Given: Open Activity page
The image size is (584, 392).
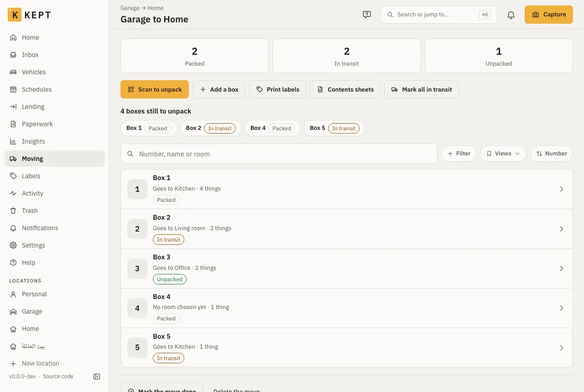Looking at the screenshot, I should (x=55, y=193).
